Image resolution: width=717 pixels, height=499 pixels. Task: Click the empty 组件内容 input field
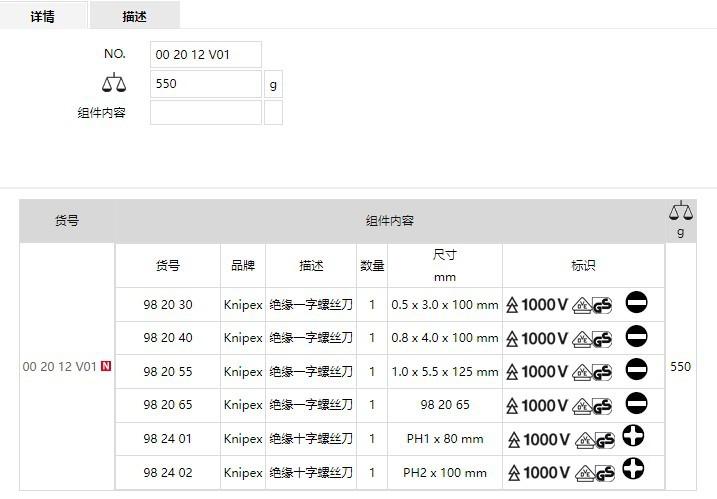point(206,113)
